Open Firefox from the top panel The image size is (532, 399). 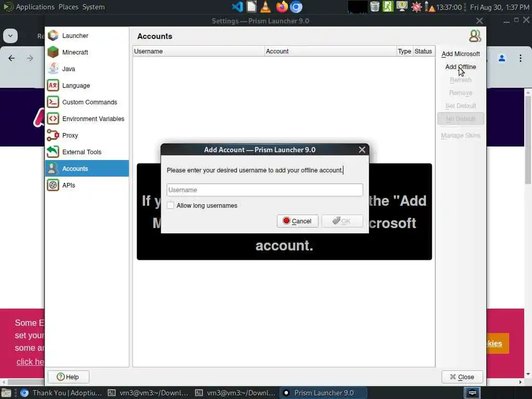(282, 7)
